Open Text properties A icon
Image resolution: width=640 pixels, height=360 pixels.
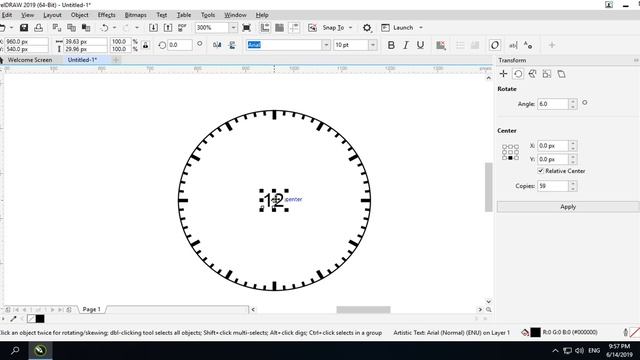point(528,45)
